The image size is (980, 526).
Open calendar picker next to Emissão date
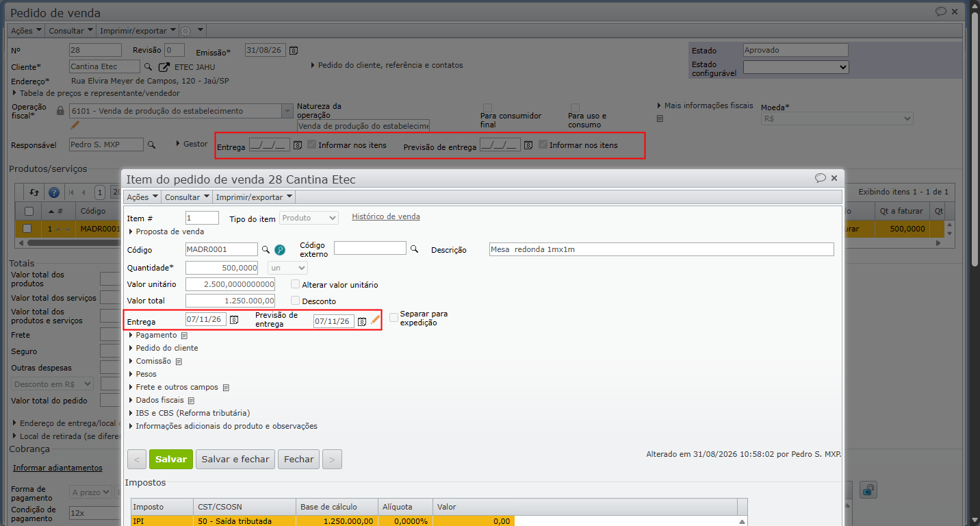tap(294, 50)
